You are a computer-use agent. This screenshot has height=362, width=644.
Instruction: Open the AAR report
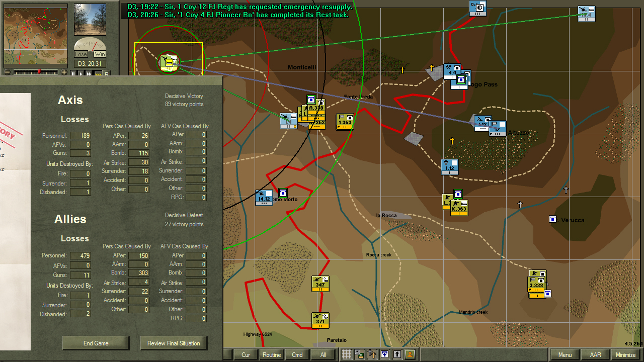(x=595, y=354)
